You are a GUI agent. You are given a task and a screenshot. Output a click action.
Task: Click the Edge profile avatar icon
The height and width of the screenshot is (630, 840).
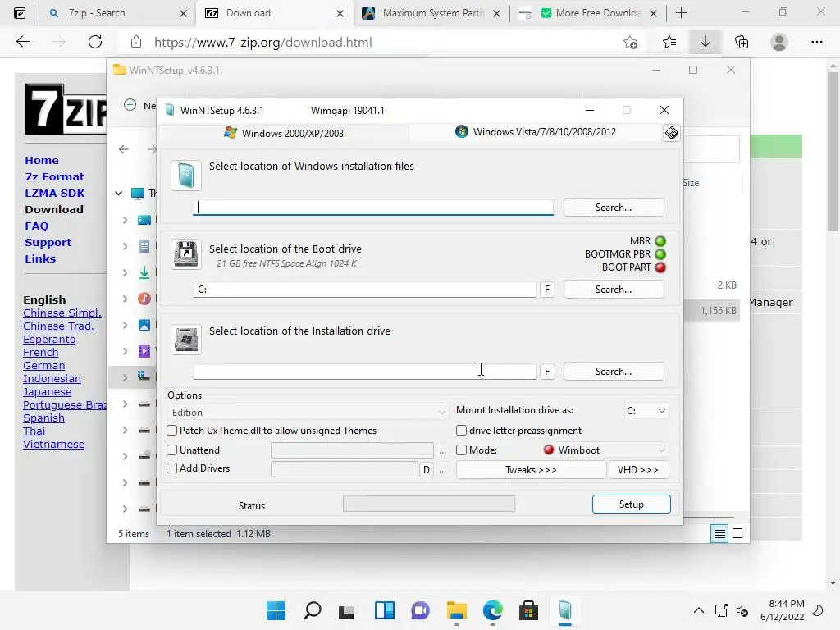pyautogui.click(x=779, y=43)
